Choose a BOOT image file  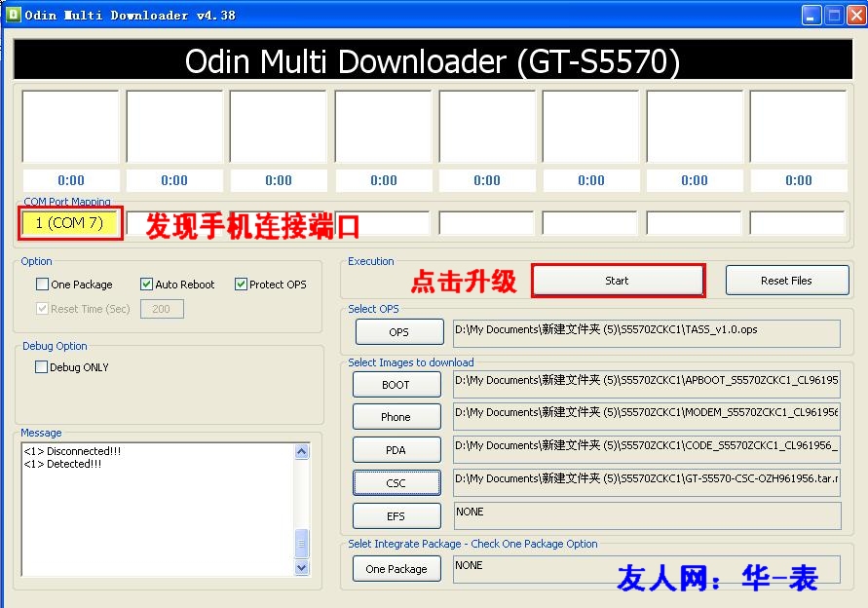point(396,384)
